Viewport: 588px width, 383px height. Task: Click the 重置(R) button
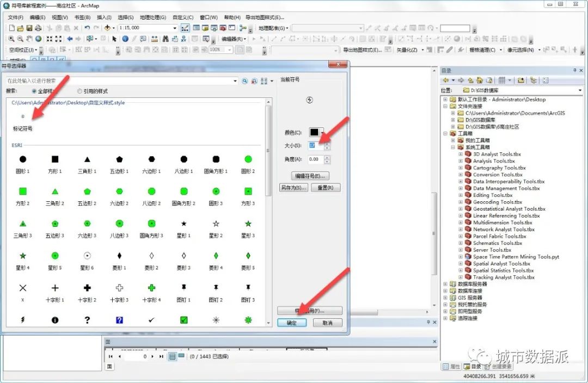tap(325, 187)
